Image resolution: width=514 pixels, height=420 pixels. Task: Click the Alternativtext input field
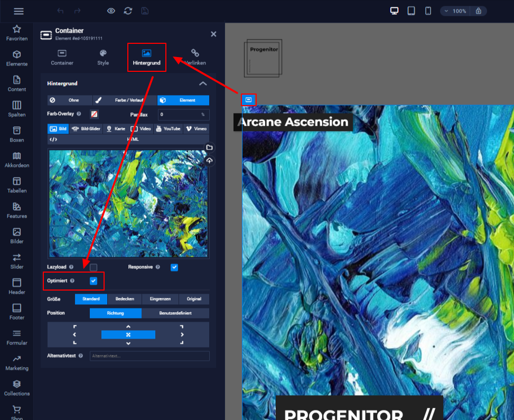(149, 356)
